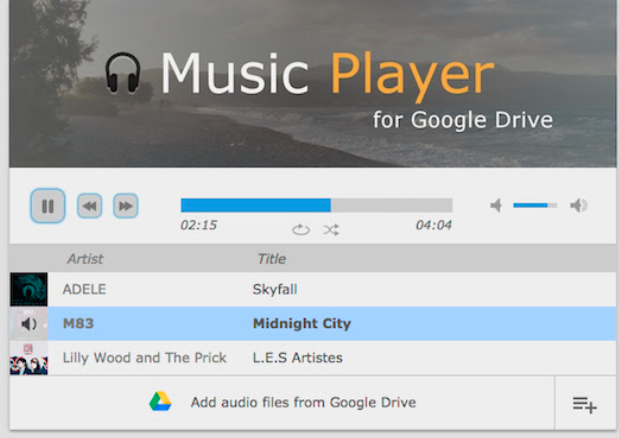This screenshot has width=619, height=438.
Task: Select Lilly Wood and The Prick artist
Action: click(x=144, y=358)
